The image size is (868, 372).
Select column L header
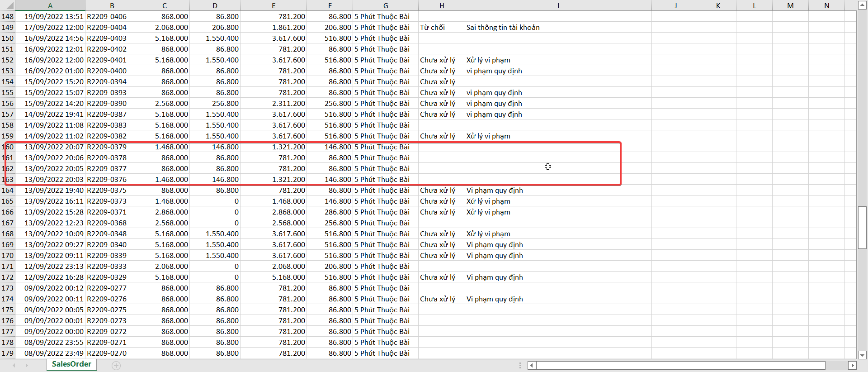(x=754, y=5)
